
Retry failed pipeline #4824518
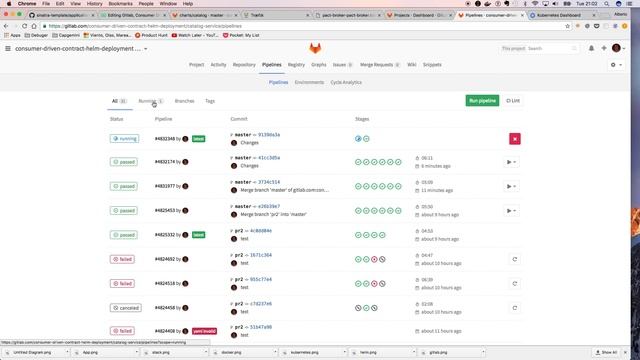click(515, 284)
